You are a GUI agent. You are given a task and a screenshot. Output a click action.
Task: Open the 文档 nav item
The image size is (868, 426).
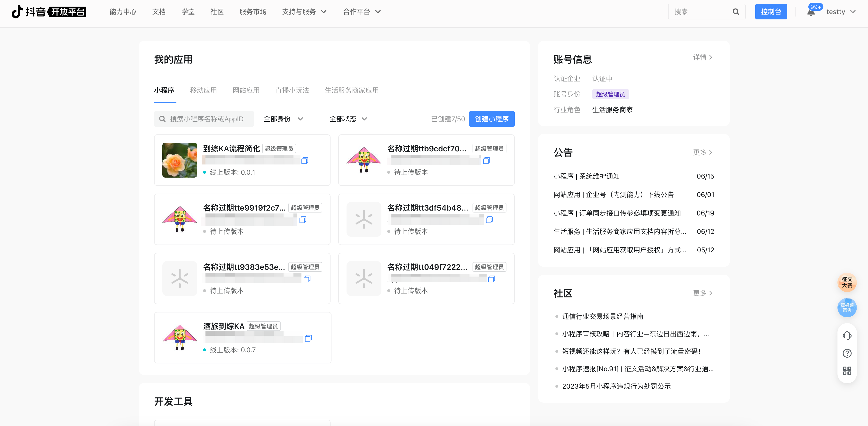(159, 12)
